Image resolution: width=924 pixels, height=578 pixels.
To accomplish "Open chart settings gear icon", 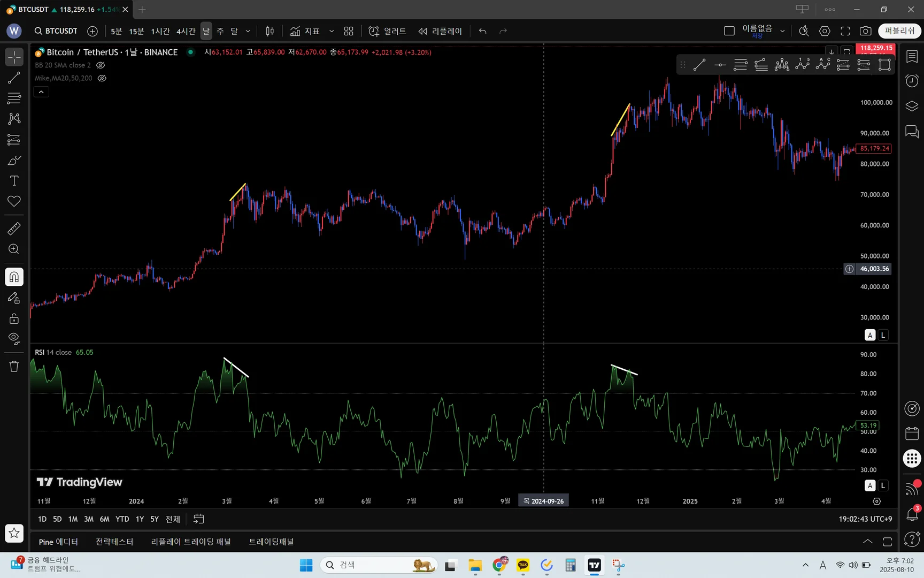I will 825,31.
